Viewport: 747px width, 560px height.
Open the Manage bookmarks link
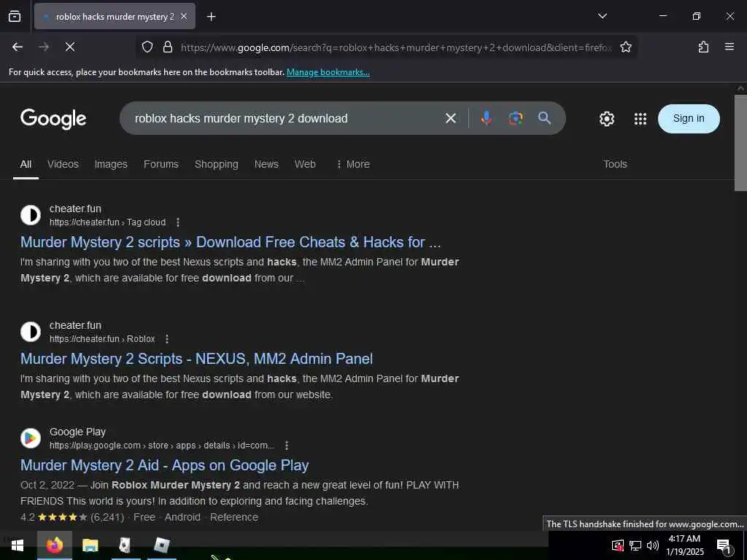point(328,72)
